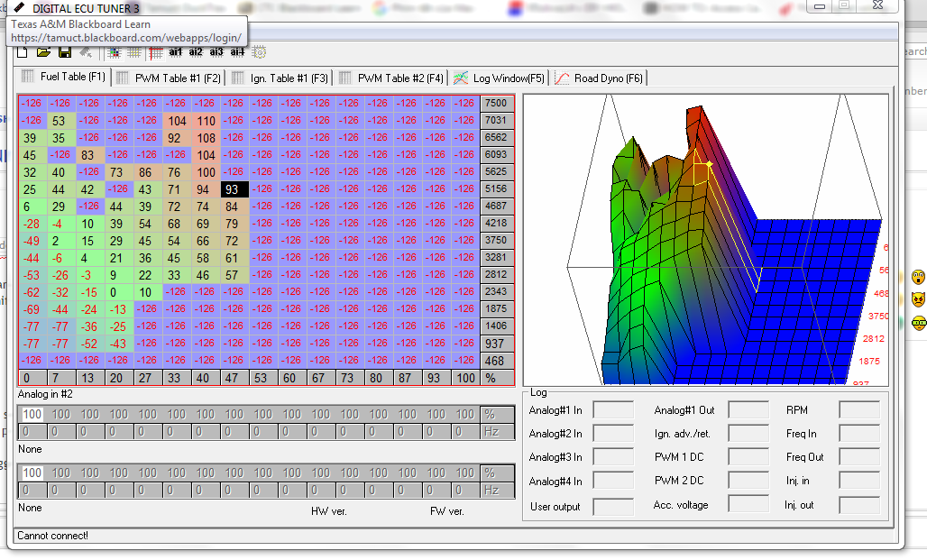
Task: Select the ai1 analog input icon
Action: [x=176, y=52]
